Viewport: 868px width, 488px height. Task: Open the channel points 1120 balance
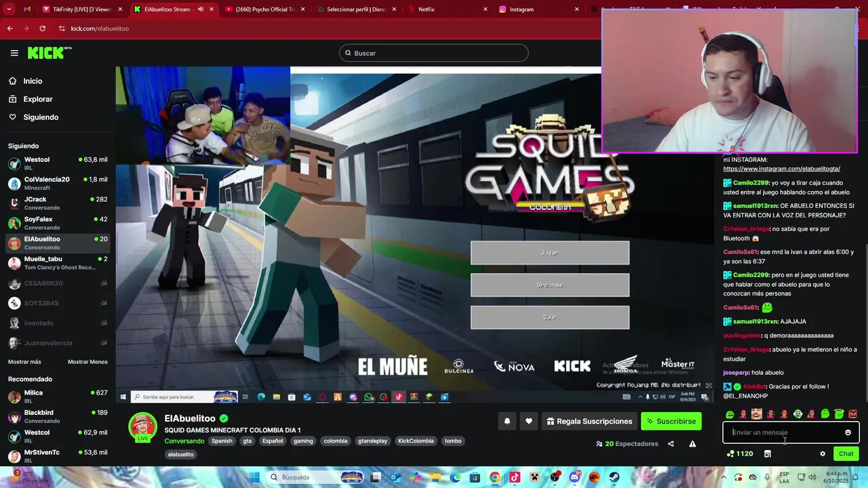(x=740, y=454)
